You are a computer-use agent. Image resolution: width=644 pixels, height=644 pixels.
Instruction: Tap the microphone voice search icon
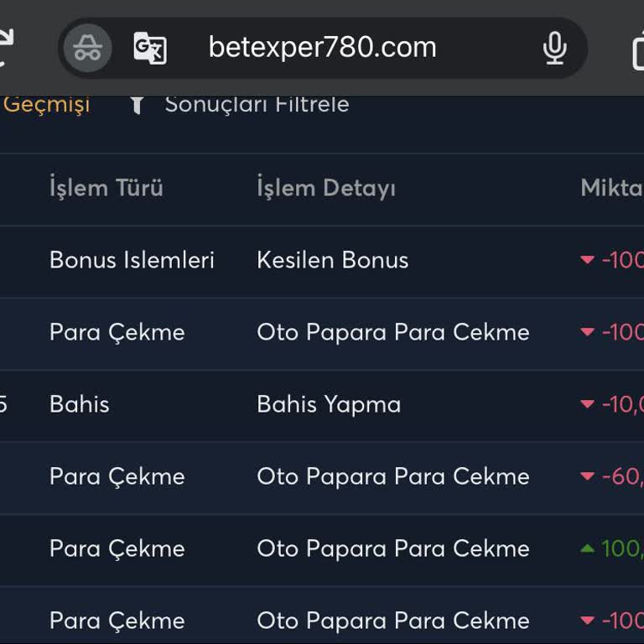554,48
